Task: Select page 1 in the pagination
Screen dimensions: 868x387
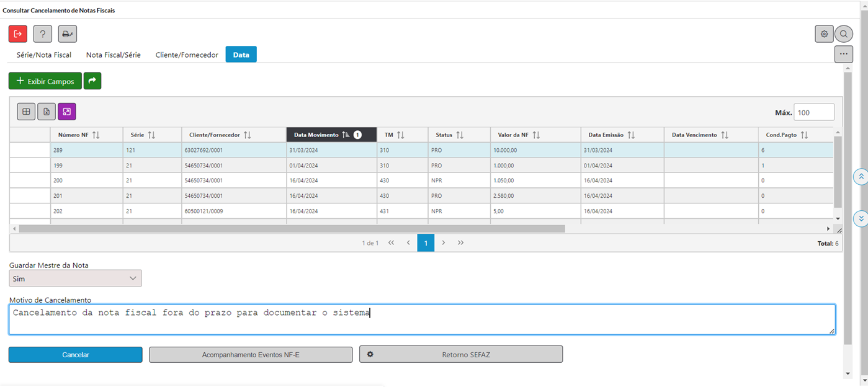Action: pyautogui.click(x=426, y=242)
